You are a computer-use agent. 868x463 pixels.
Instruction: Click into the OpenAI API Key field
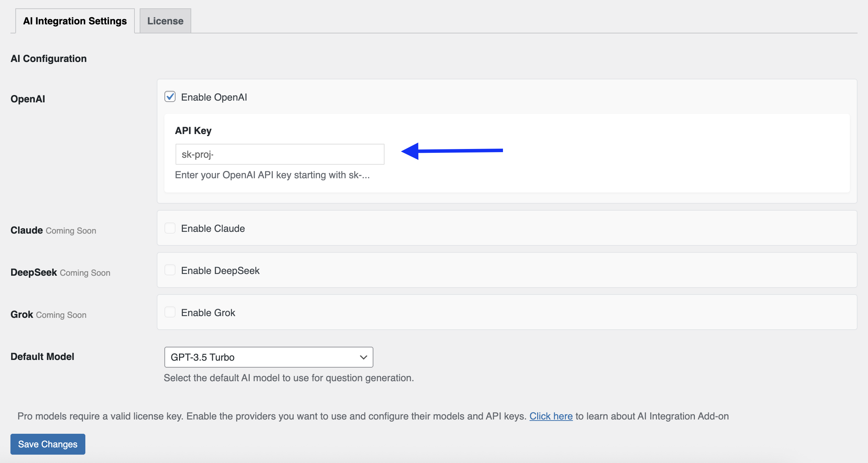pos(280,154)
